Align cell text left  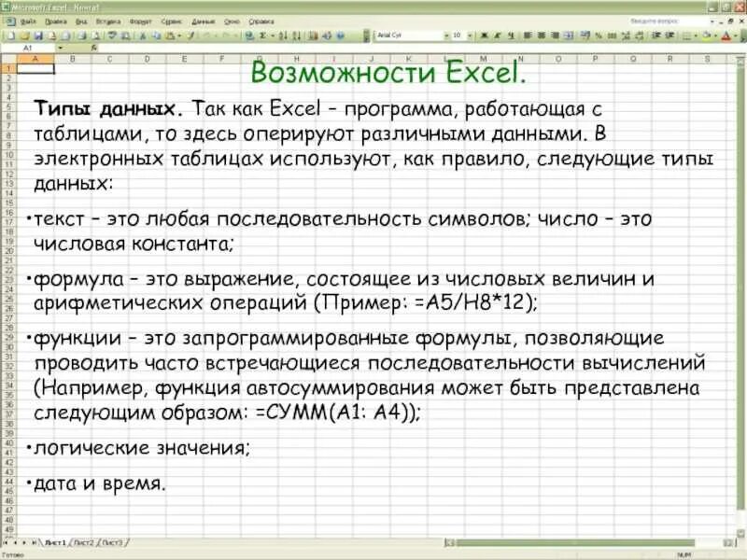(x=528, y=35)
